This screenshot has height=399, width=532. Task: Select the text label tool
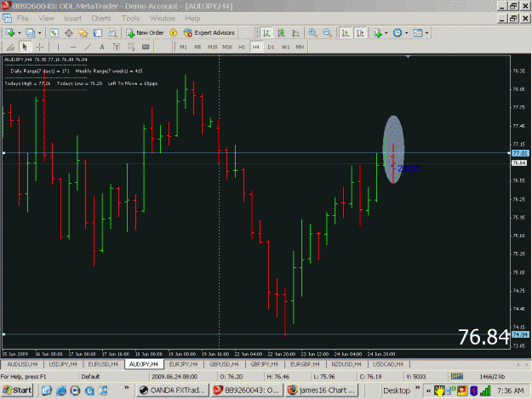(117, 47)
